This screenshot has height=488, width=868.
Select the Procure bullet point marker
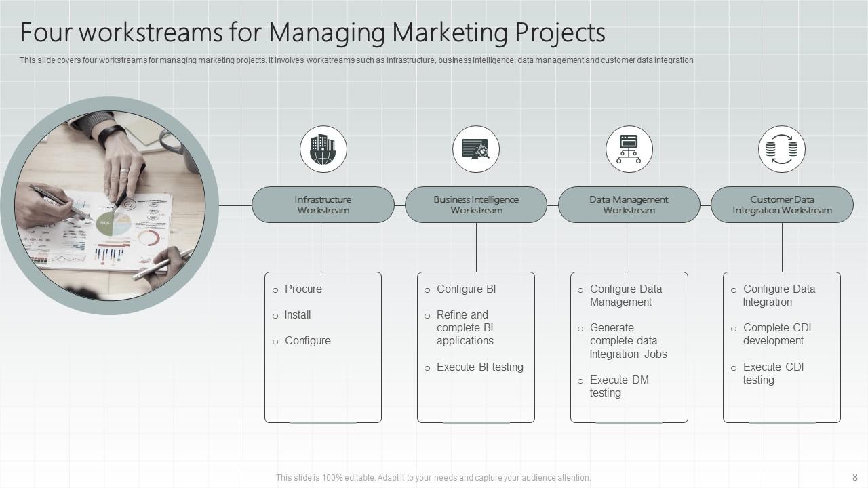(275, 289)
